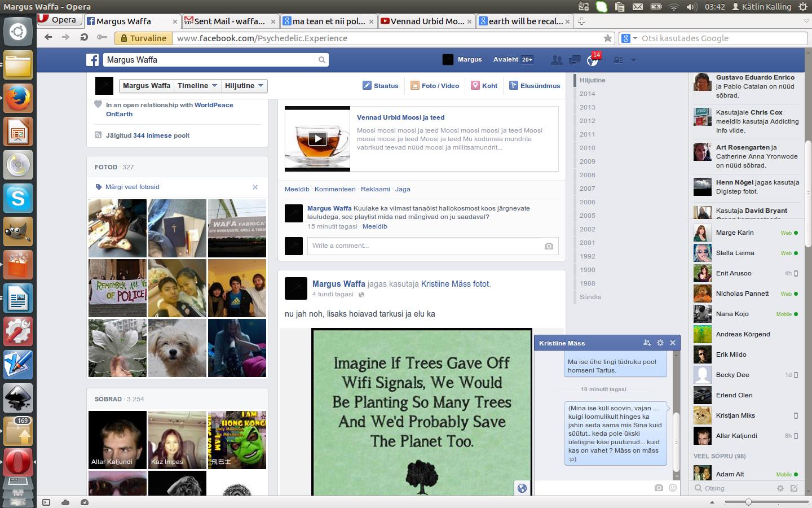Click Ubuntu sound volume indicator
Image resolution: width=812 pixels, height=508 pixels.
click(x=692, y=7)
